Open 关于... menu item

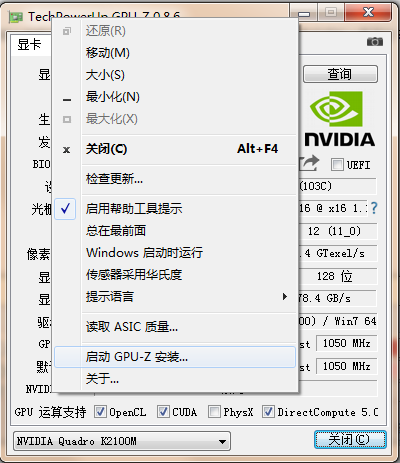[175, 379]
